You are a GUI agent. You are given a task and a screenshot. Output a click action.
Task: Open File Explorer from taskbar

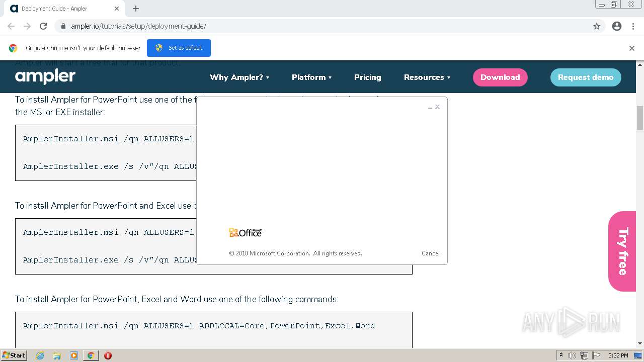(x=57, y=355)
